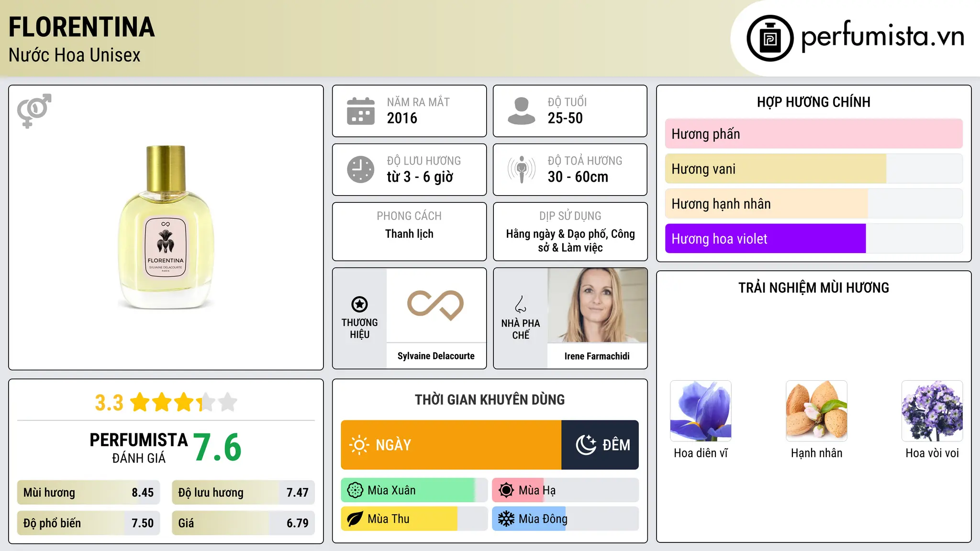
Task: Click the age range value 25-50
Action: [x=565, y=118]
